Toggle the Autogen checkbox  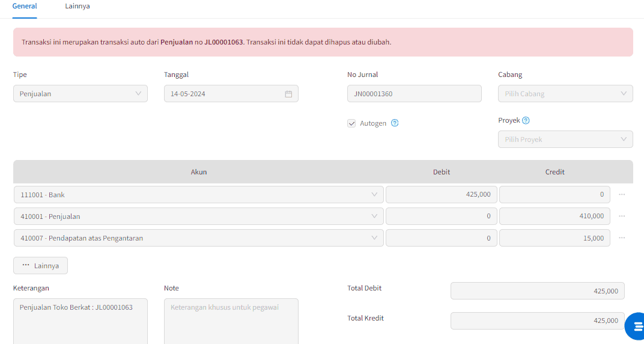pyautogui.click(x=351, y=123)
